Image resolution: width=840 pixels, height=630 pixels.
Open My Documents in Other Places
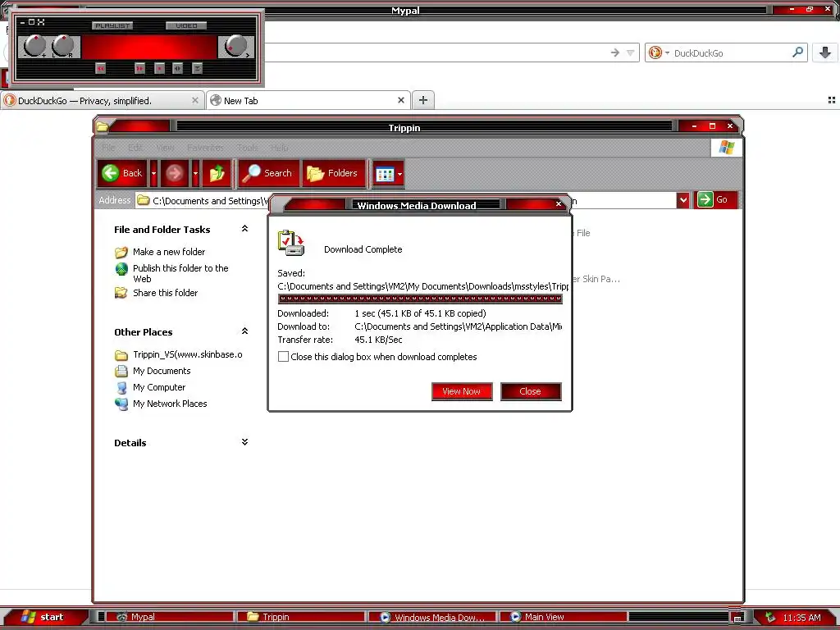(162, 371)
